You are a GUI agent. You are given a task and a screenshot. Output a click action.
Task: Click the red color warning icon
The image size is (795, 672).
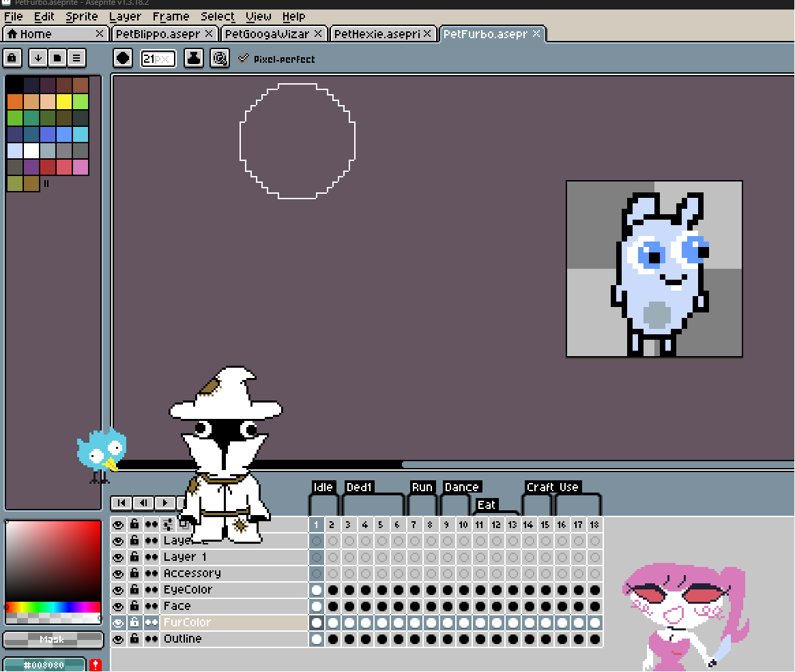coord(96,665)
